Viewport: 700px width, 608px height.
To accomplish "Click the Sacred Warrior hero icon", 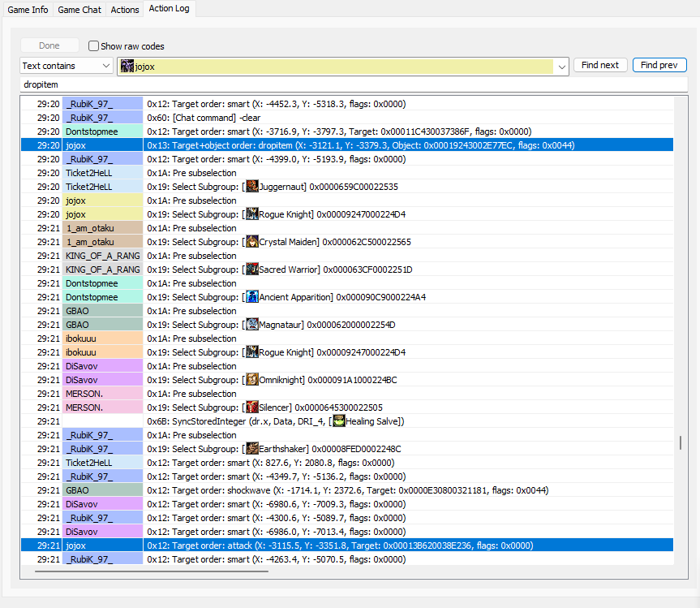I will [x=252, y=270].
